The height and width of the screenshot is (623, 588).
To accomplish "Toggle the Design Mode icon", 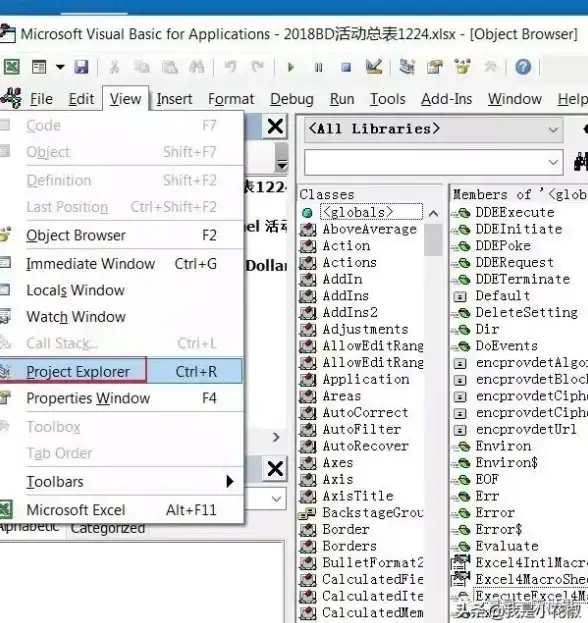I will click(374, 67).
